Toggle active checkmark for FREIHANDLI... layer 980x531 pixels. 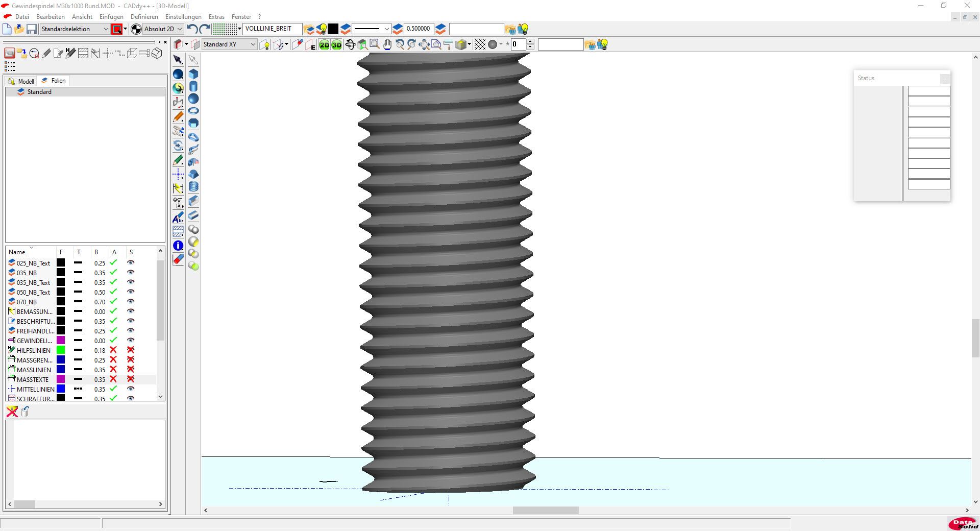click(113, 330)
